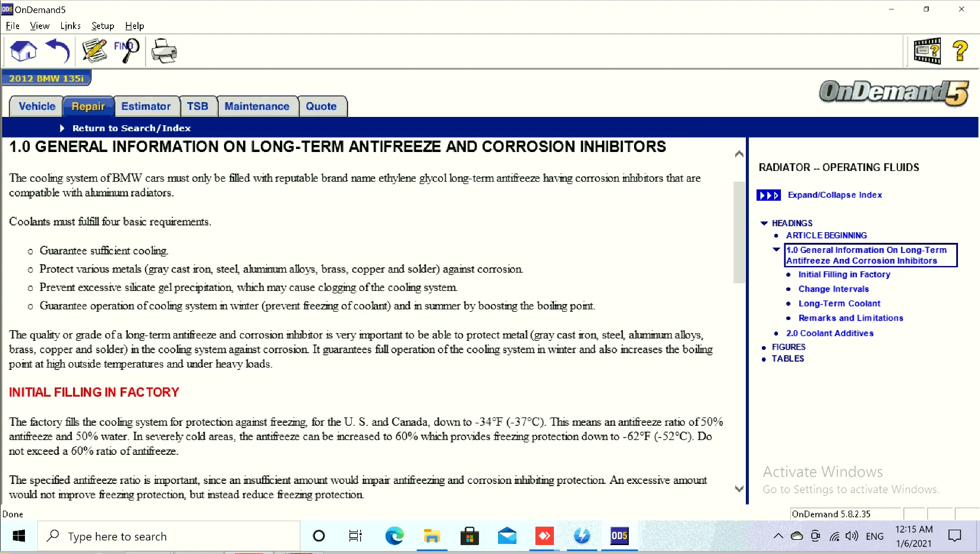The height and width of the screenshot is (554, 980).
Task: Select 1.0 General Information On Long-Term Antifreeze
Action: (x=871, y=255)
